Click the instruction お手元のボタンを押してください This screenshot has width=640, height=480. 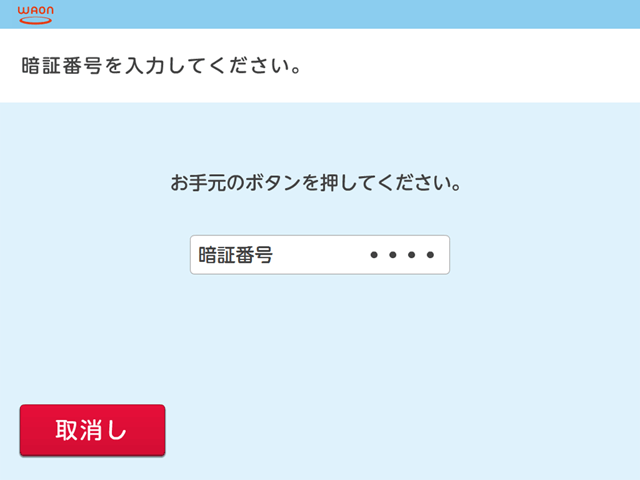[316, 182]
